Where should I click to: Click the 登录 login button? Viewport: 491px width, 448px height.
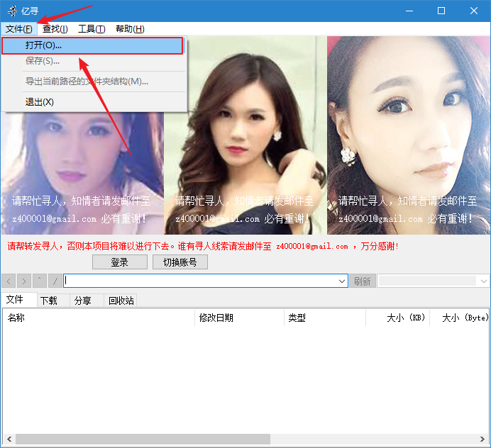point(120,262)
